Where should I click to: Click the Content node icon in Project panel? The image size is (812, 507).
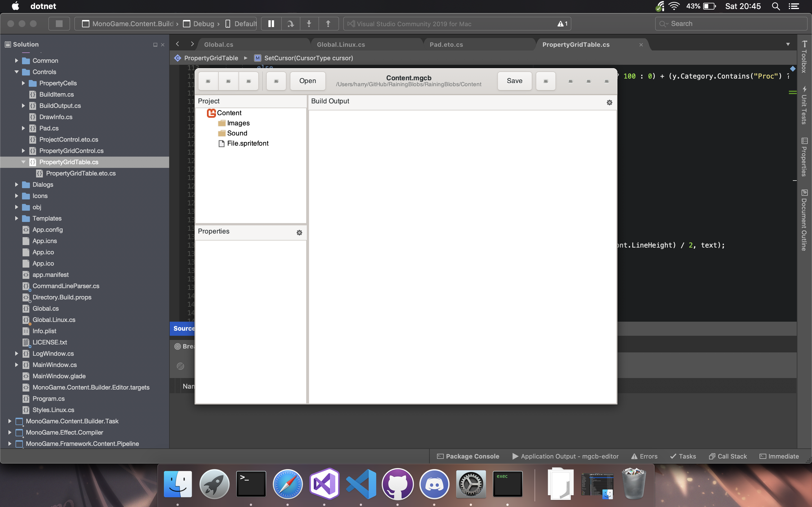pyautogui.click(x=211, y=113)
